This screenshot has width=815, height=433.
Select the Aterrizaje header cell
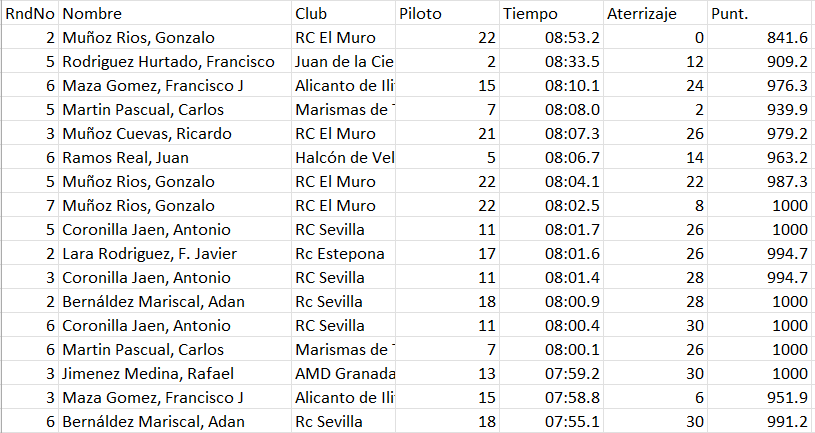(655, 14)
